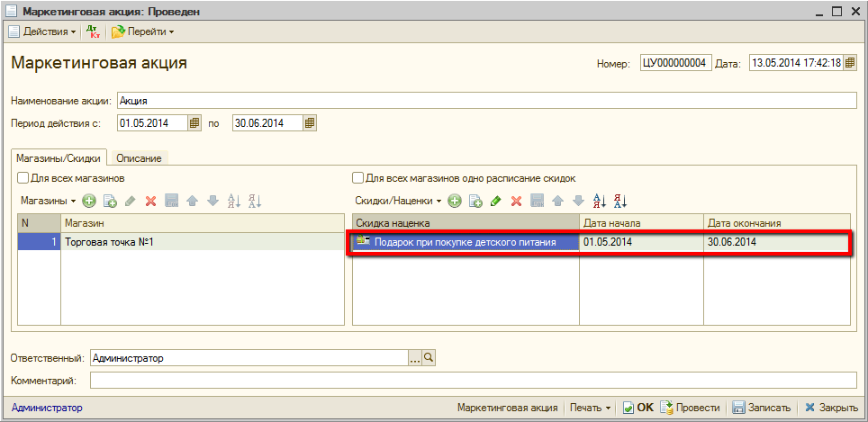
Task: Expand the Скидки/Наценки dropdown menu
Action: 399,201
